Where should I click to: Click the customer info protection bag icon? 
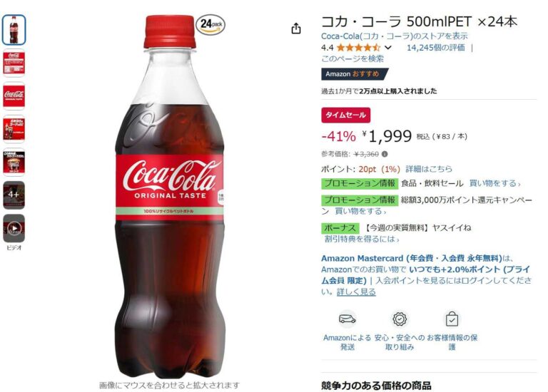[x=452, y=319]
